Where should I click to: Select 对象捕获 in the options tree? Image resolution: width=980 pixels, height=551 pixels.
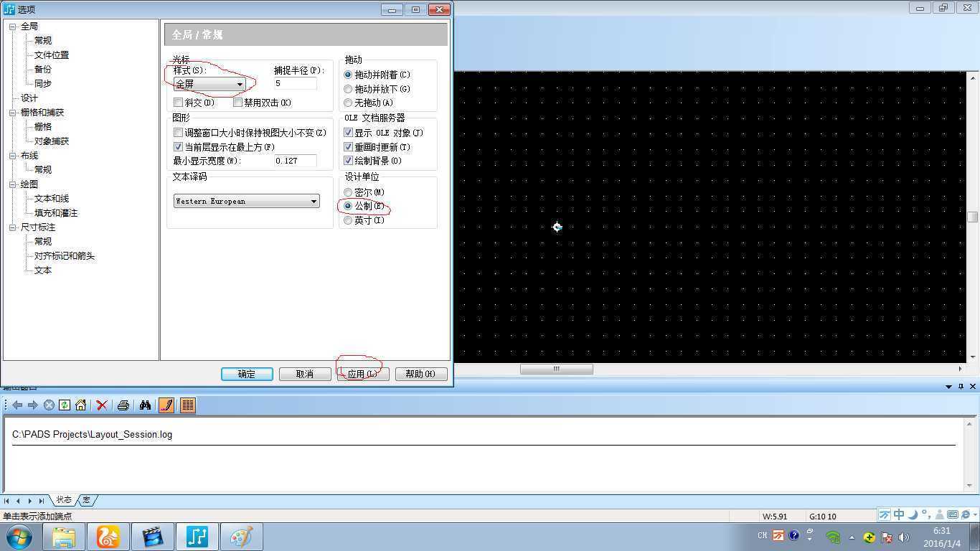pyautogui.click(x=52, y=141)
